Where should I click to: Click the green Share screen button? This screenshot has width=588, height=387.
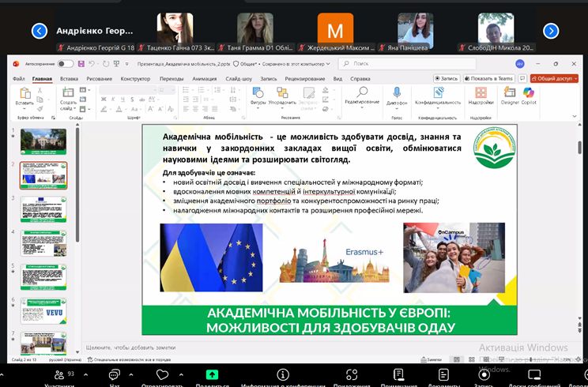pos(212,374)
